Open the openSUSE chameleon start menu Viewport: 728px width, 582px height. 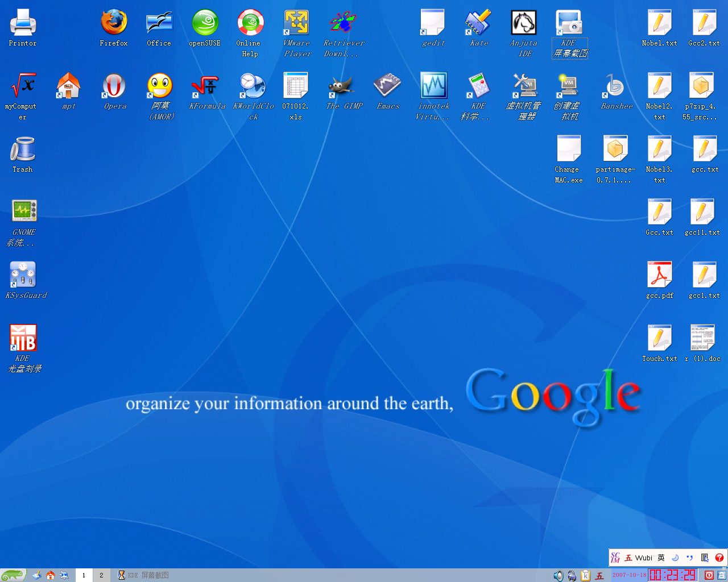point(13,575)
